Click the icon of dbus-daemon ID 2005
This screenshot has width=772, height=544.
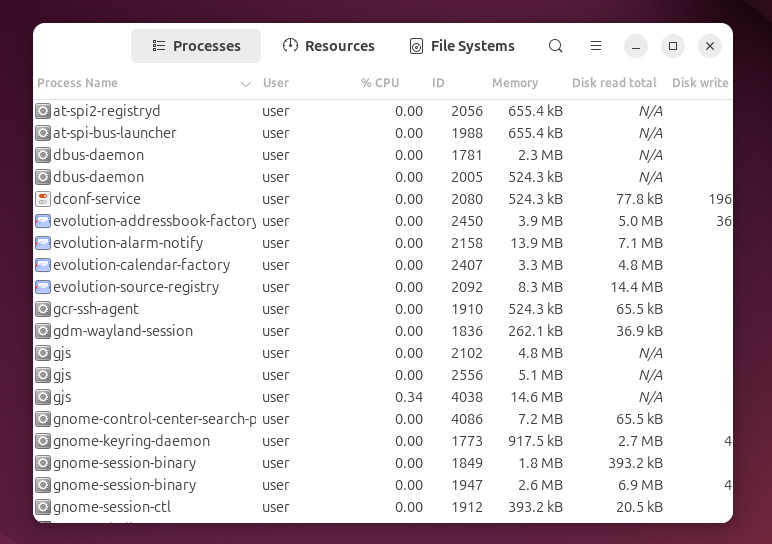coord(43,177)
